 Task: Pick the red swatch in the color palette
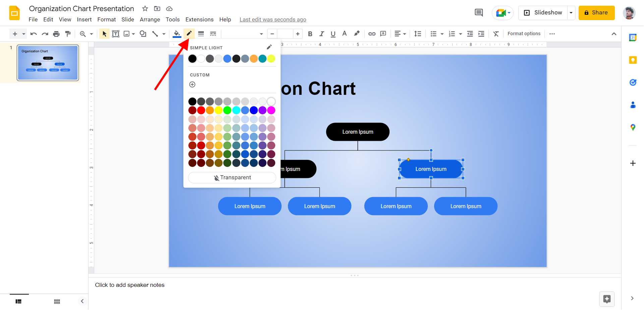(x=201, y=110)
